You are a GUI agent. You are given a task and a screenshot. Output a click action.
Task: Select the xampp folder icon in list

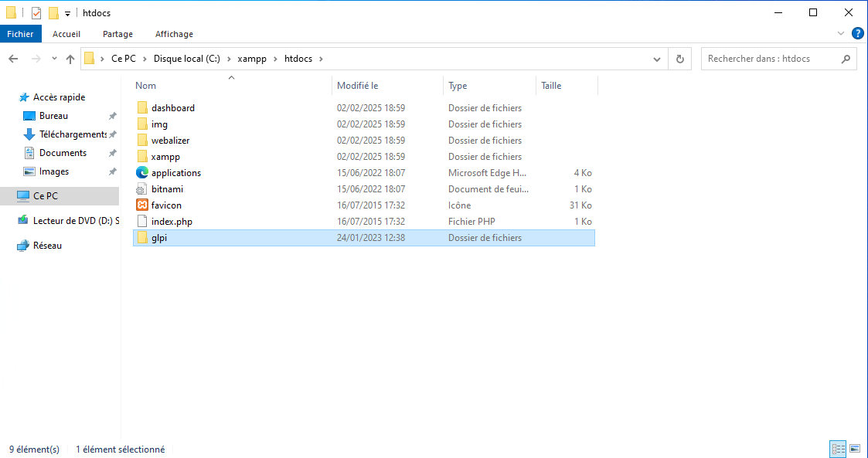142,157
